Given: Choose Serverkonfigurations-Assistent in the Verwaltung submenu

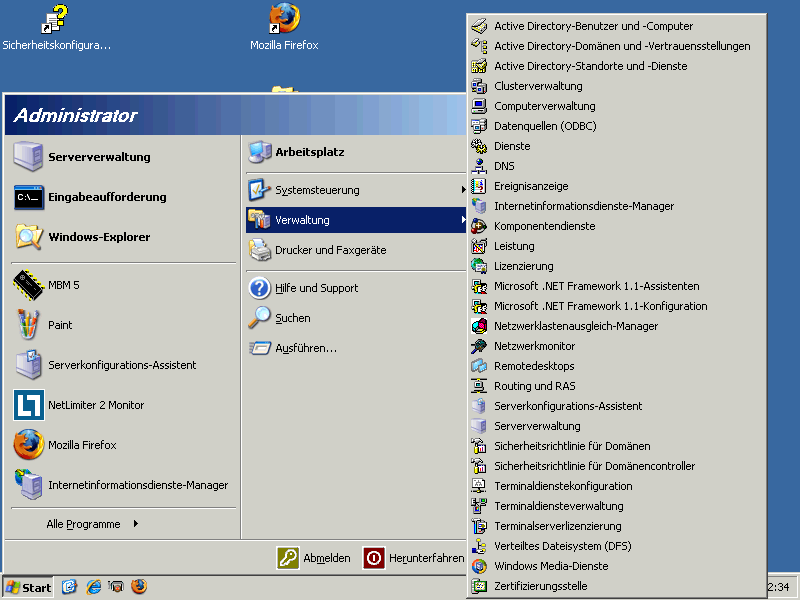Looking at the screenshot, I should [x=616, y=406].
